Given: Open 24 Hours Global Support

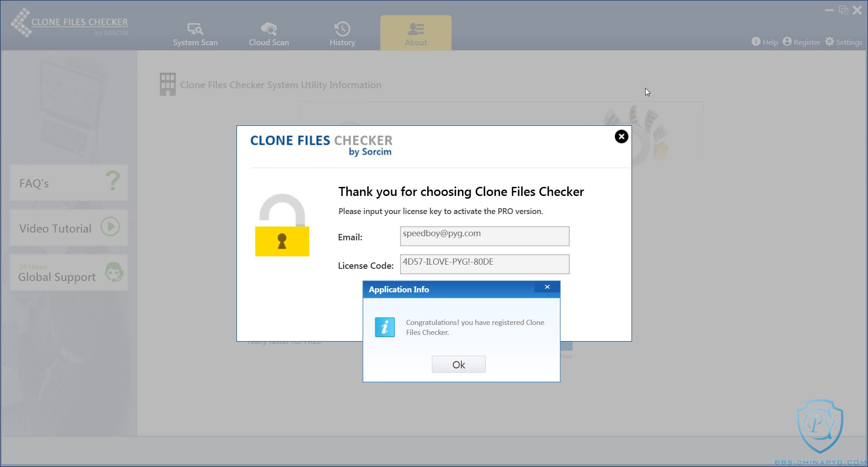Looking at the screenshot, I should click(69, 272).
